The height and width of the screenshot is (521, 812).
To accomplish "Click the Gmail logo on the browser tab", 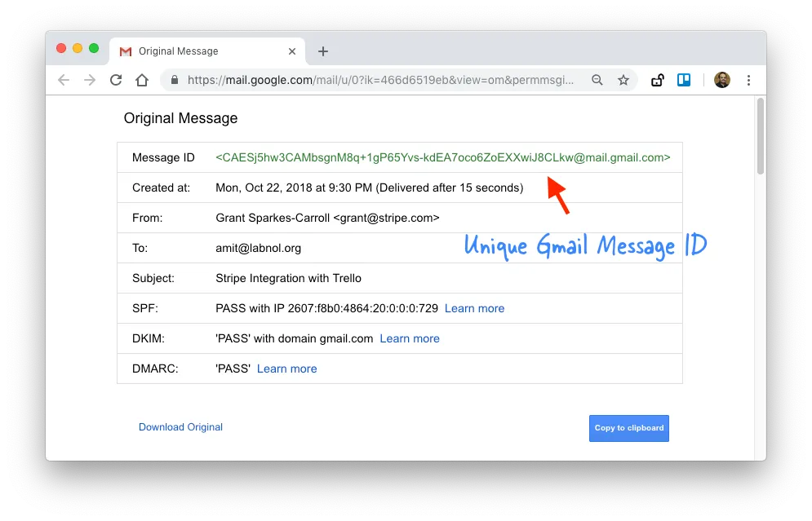I will click(x=125, y=51).
